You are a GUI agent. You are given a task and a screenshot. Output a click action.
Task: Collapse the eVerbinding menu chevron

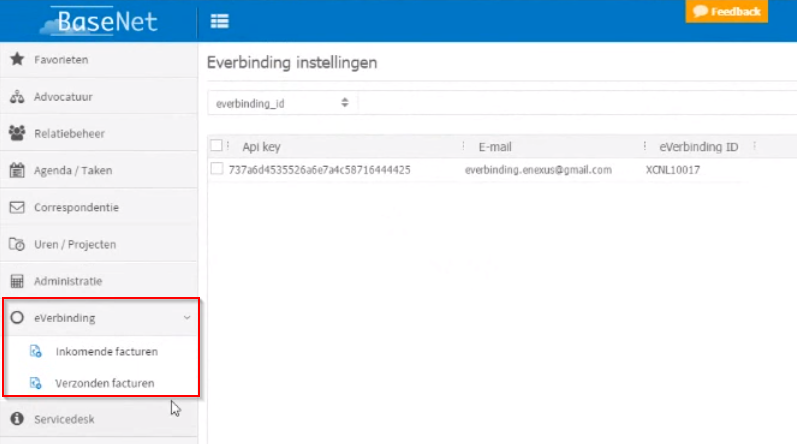click(x=187, y=318)
